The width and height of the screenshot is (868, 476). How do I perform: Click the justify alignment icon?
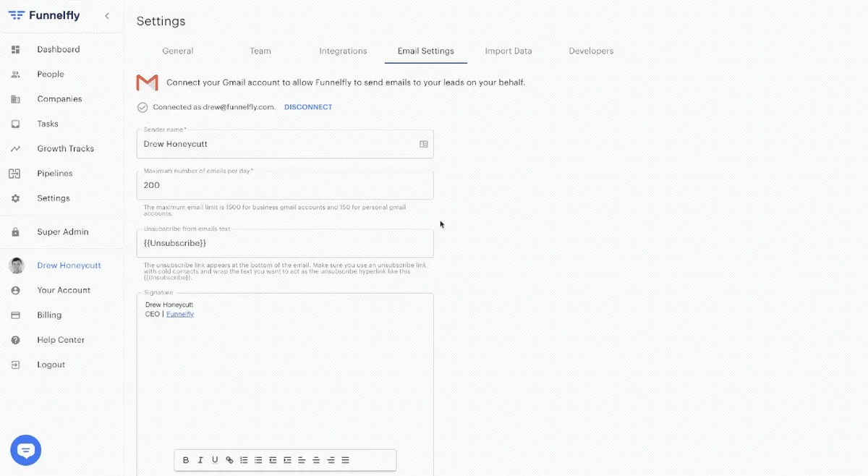[x=345, y=460]
